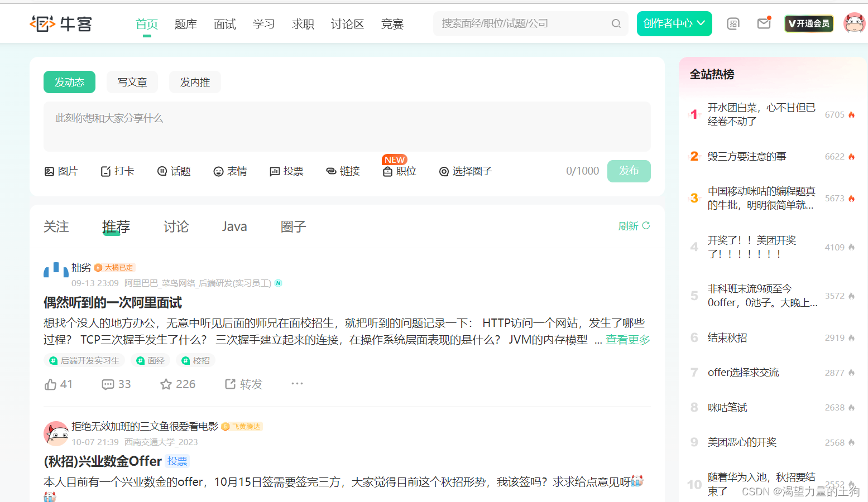Switch to the Java feed tab

[x=234, y=226]
